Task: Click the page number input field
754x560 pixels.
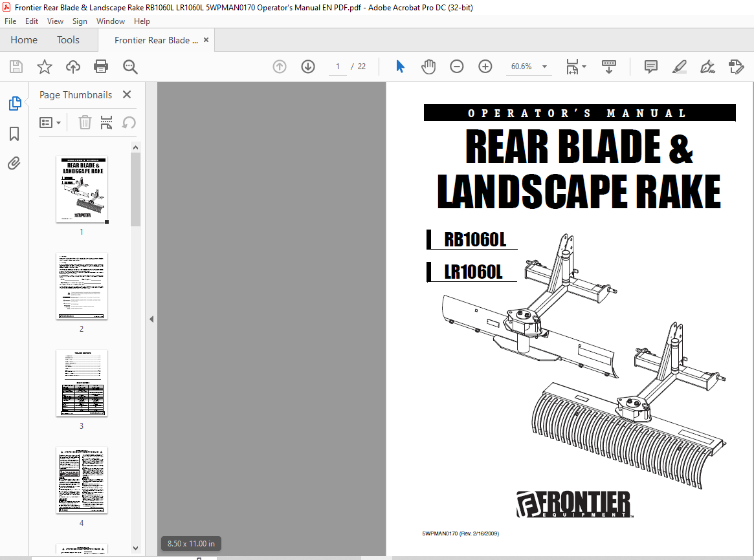Action: click(338, 66)
